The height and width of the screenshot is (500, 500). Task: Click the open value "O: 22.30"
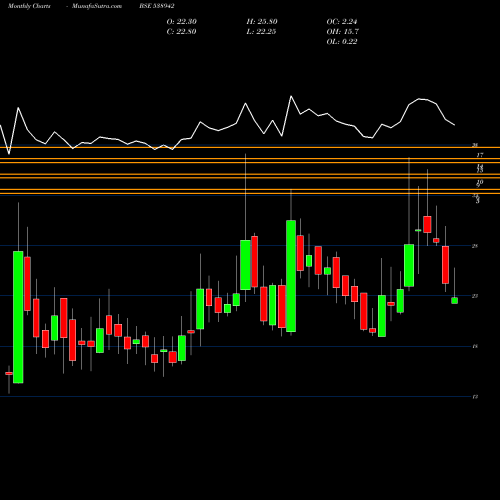coord(182,22)
